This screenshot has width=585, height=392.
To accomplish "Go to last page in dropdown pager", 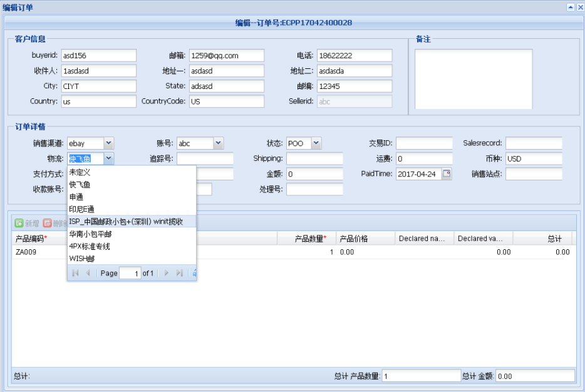I will coord(180,273).
